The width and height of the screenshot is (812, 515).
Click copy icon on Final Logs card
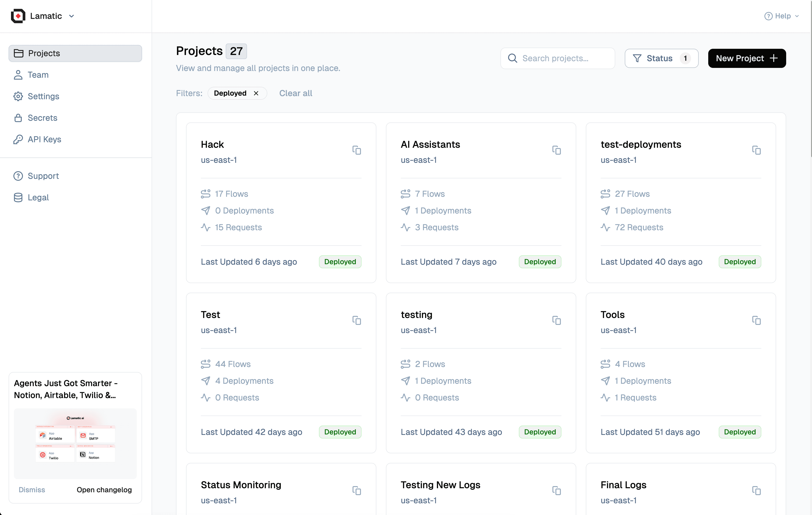756,490
